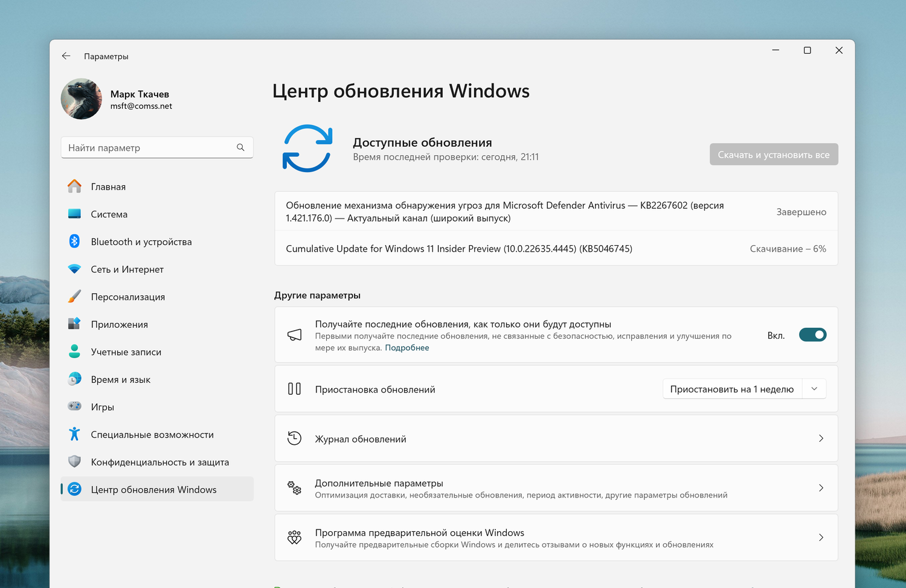Go to Bluetooth и устройства
Image resolution: width=906 pixels, height=588 pixels.
157,241
